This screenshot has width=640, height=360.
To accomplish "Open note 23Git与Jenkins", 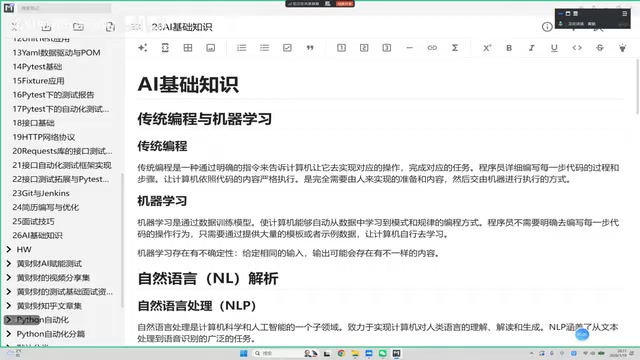I will pyautogui.click(x=41, y=193).
